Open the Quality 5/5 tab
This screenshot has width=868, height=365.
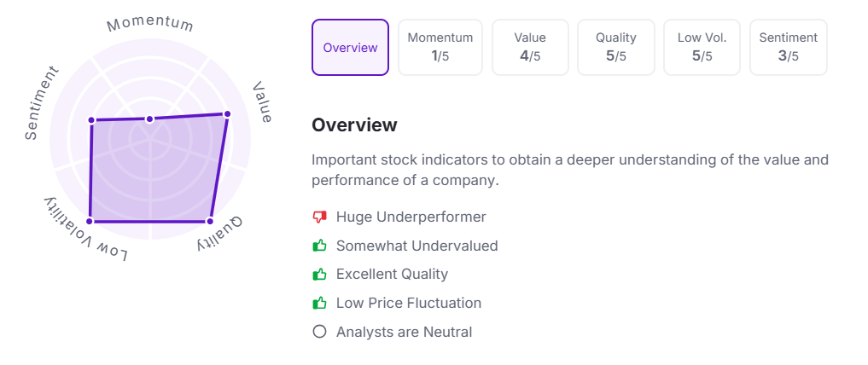click(x=616, y=48)
